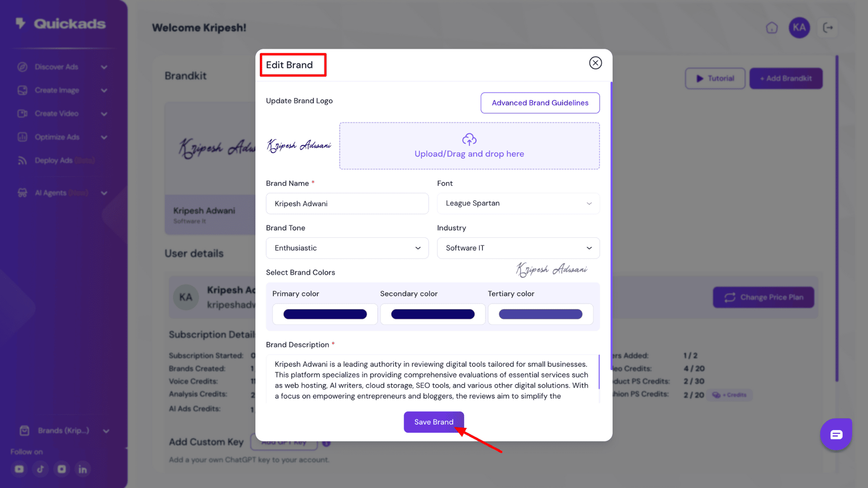Click the KA profile avatar
The image size is (868, 488).
tap(799, 28)
